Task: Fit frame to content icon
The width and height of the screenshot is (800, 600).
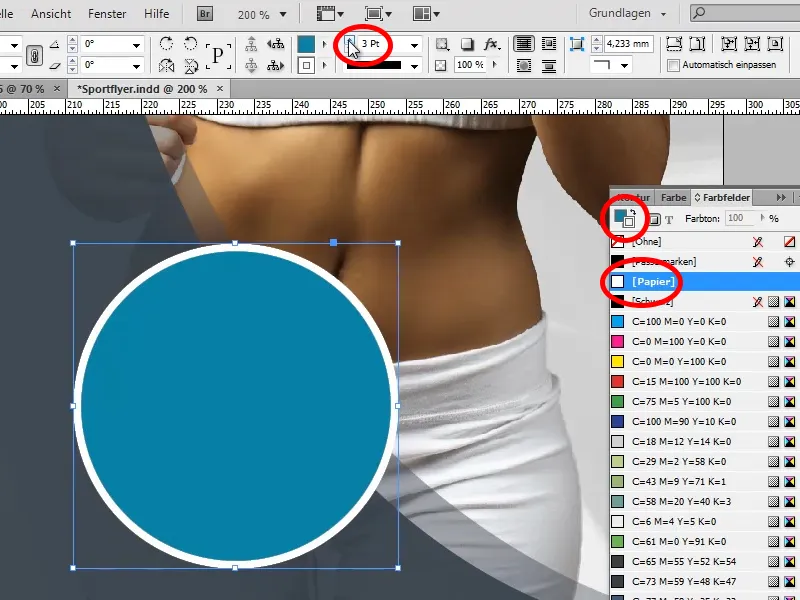Action: [x=752, y=44]
